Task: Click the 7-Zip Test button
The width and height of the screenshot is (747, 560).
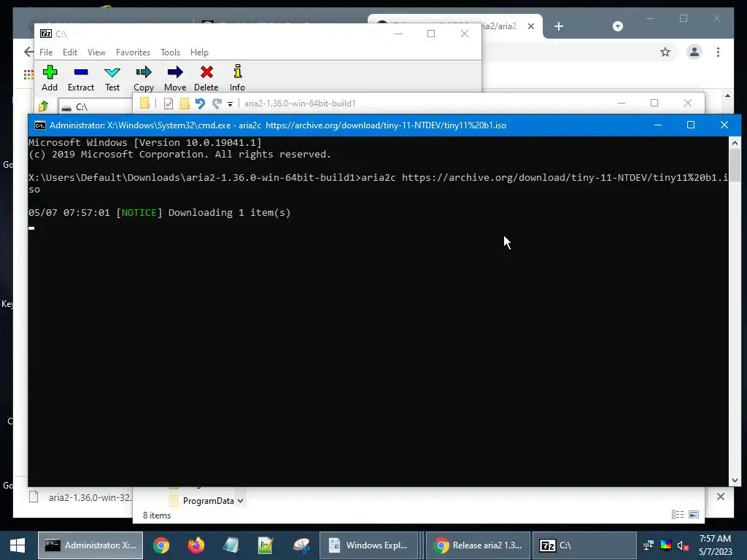Action: [x=112, y=79]
